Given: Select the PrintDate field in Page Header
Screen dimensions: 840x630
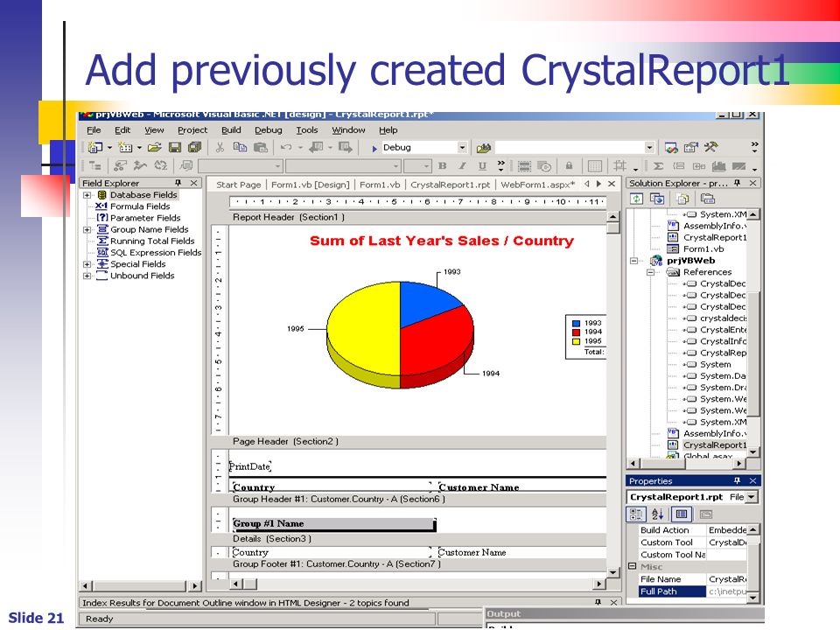Looking at the screenshot, I should tap(250, 466).
